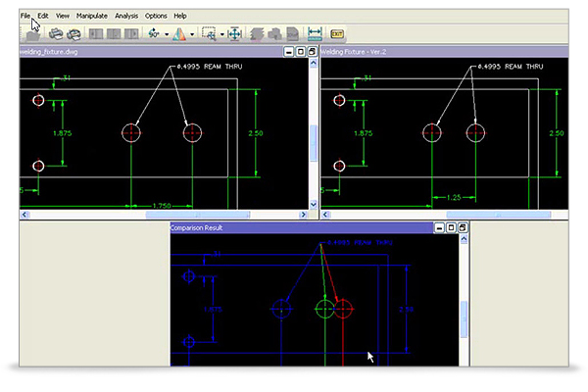Viewport: 588px width, 392px height.
Task: Click the first printer icon in toolbar
Action: pos(55,33)
